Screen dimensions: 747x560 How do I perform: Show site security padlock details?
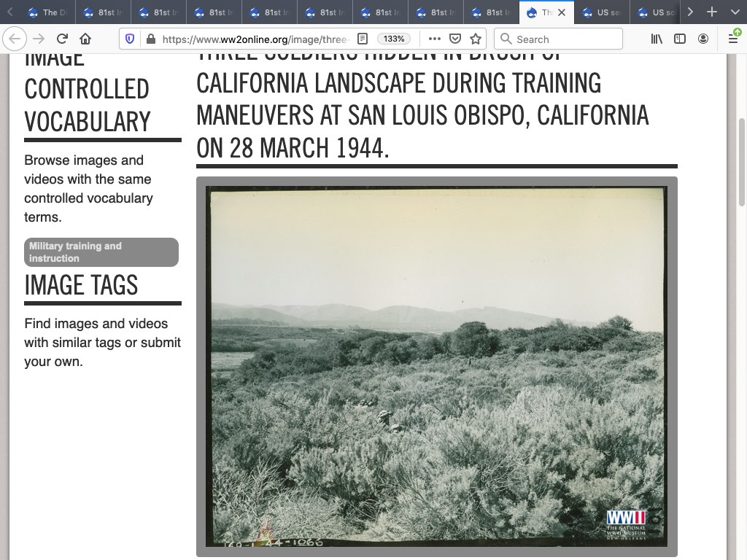[150, 39]
